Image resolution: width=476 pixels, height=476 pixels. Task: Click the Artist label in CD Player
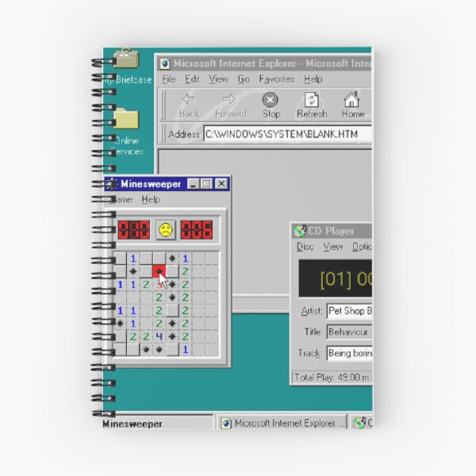(x=312, y=311)
